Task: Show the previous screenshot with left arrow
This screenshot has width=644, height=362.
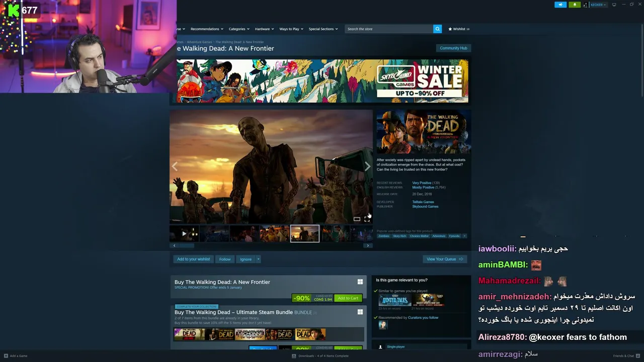Action: (x=175, y=166)
